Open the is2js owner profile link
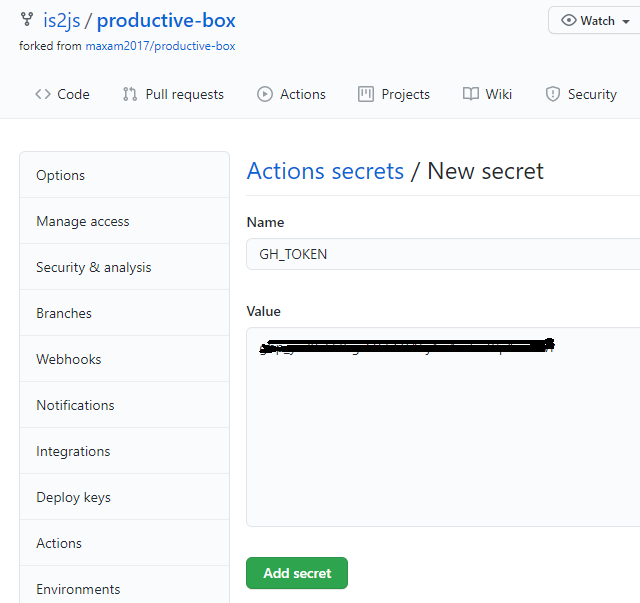640x603 pixels. click(x=62, y=20)
